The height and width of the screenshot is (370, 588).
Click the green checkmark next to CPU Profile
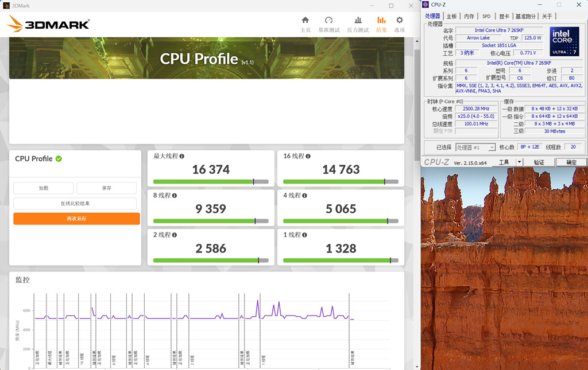59,159
